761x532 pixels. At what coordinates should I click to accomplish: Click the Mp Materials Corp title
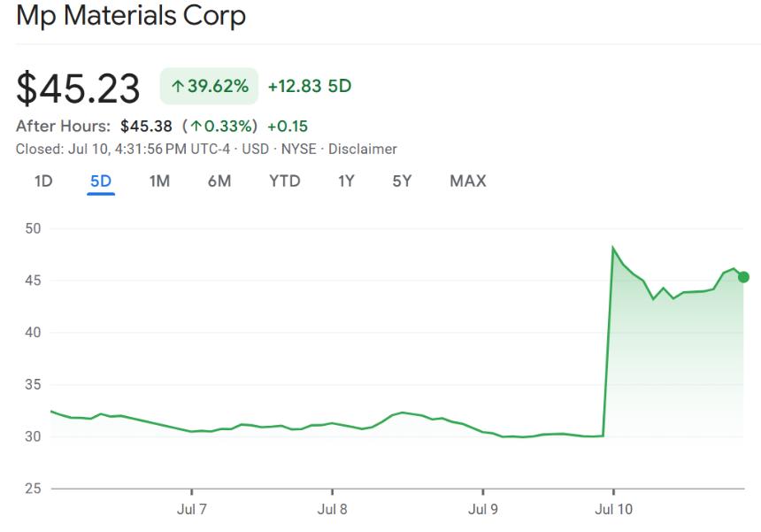131,16
